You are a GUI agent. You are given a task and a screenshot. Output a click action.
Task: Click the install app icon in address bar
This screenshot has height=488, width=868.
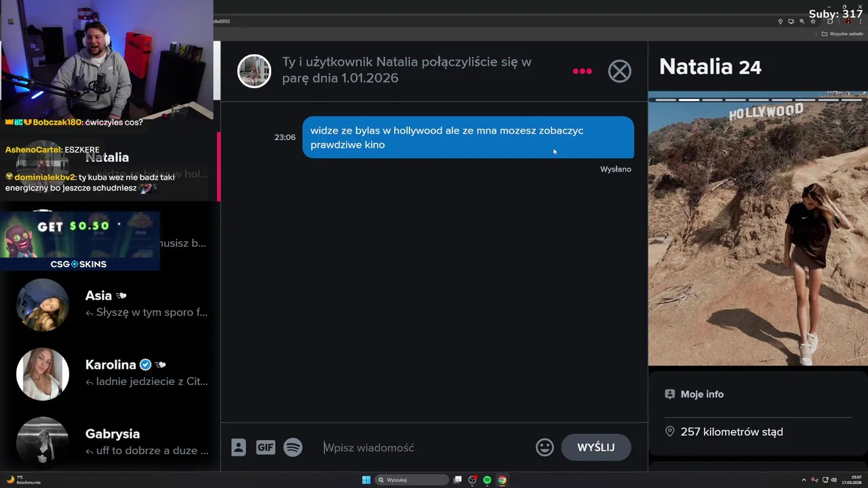pyautogui.click(x=791, y=21)
